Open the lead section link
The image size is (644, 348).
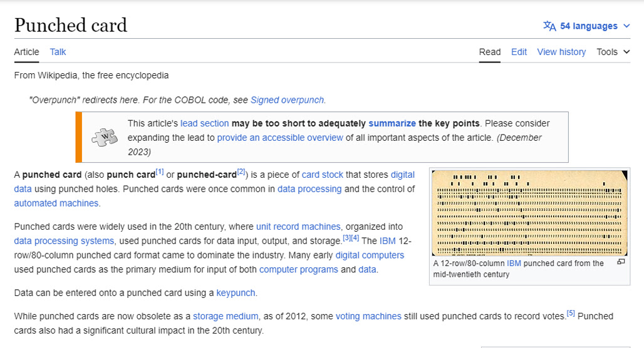click(x=204, y=123)
